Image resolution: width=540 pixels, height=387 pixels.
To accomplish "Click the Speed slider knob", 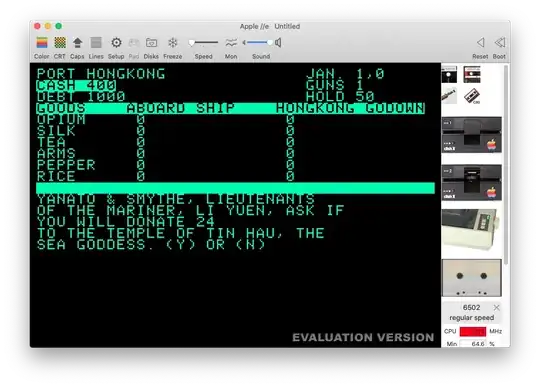I will [x=191, y=43].
